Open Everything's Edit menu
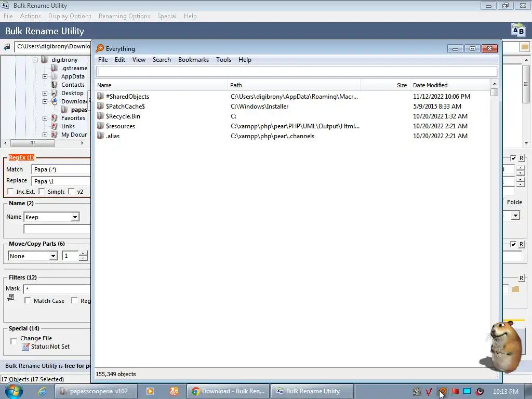 pyautogui.click(x=120, y=60)
